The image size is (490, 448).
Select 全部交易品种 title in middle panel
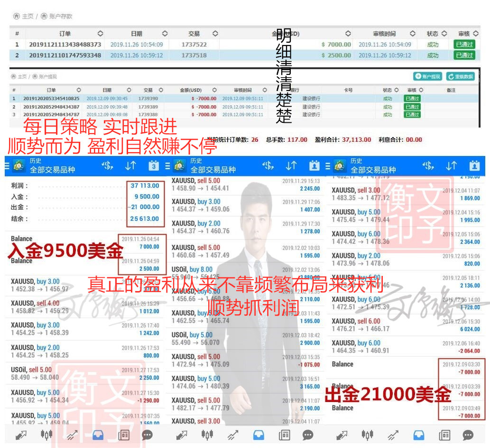(213, 170)
